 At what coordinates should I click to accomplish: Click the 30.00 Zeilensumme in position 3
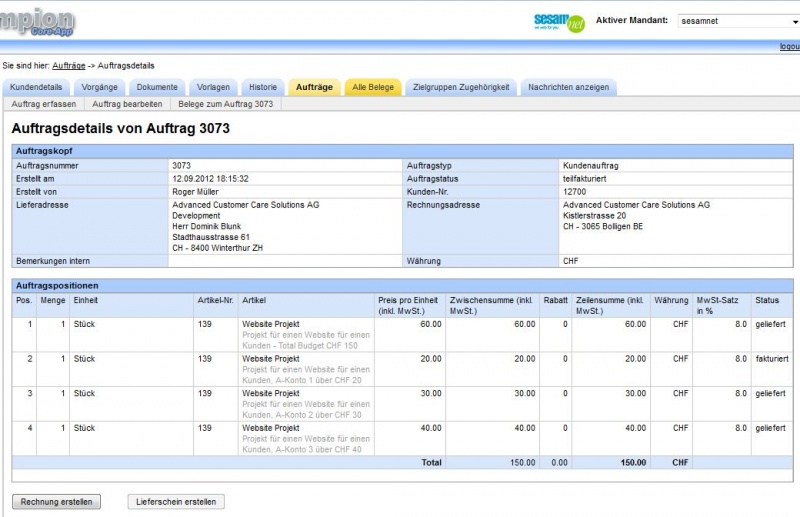(x=636, y=393)
